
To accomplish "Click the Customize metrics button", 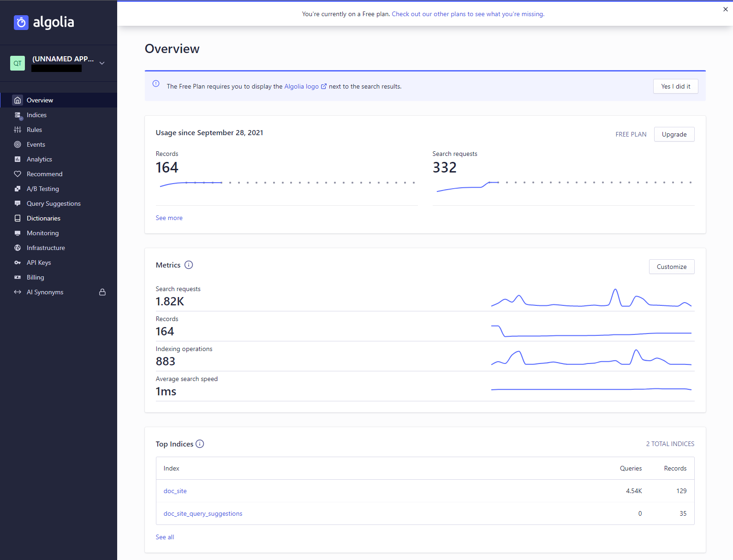I will pyautogui.click(x=672, y=267).
